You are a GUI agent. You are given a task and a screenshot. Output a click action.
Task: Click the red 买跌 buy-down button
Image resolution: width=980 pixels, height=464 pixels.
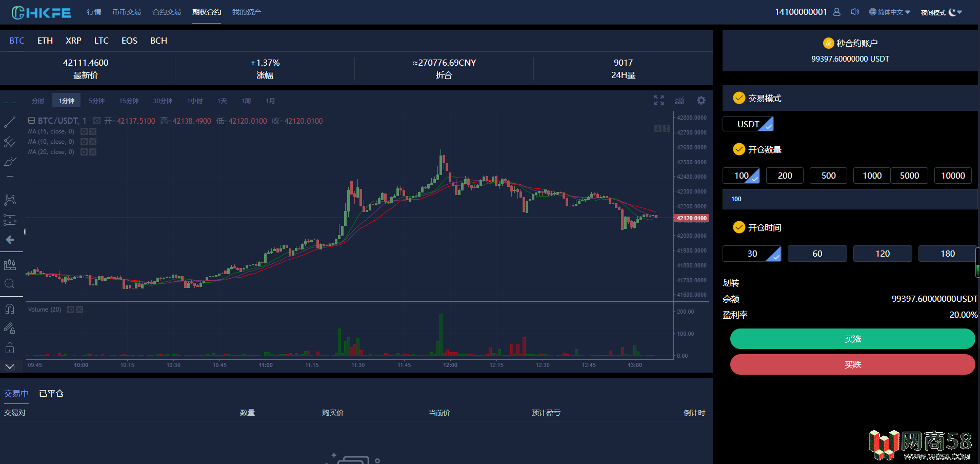(x=852, y=364)
